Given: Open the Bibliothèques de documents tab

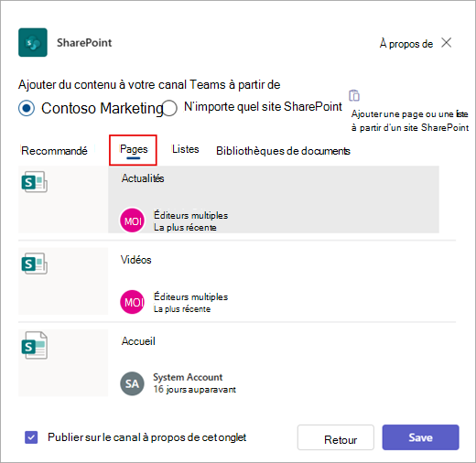Looking at the screenshot, I should point(283,151).
